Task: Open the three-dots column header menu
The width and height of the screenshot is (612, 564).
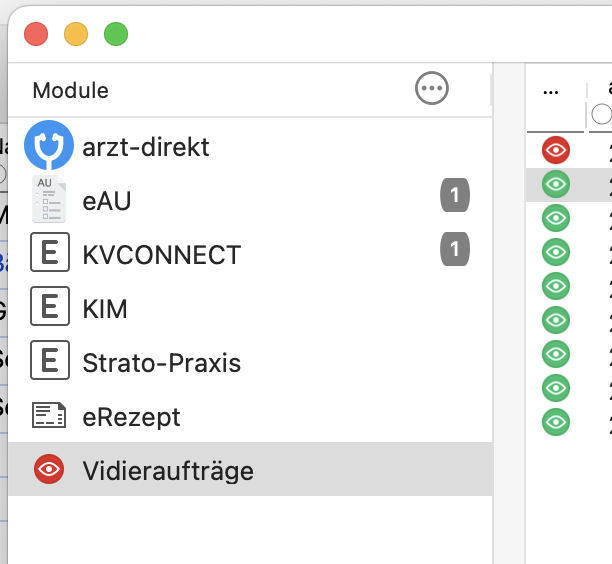Action: coord(550,93)
